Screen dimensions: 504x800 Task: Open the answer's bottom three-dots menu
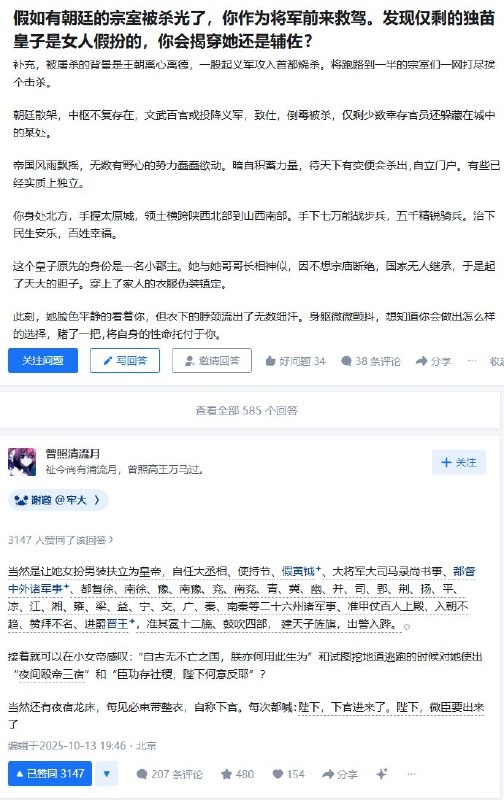point(411,773)
